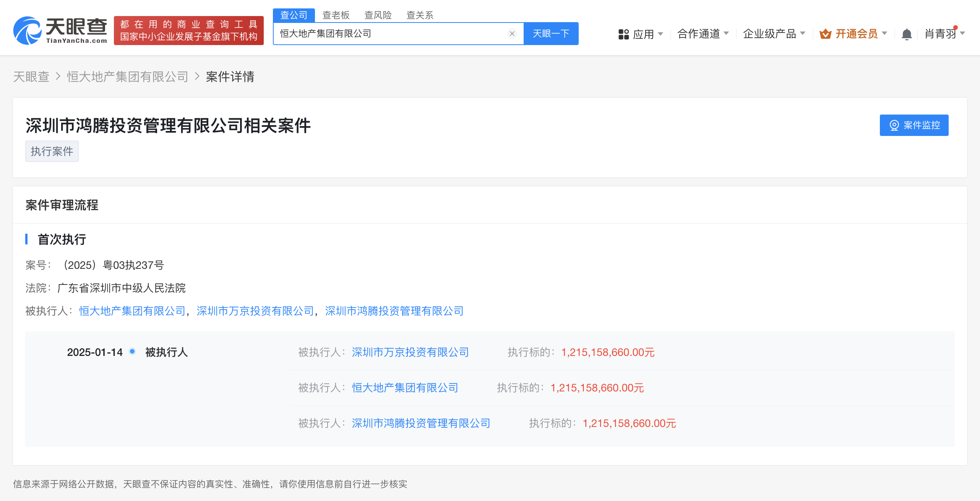Expand the 应用 dropdown

pos(660,34)
